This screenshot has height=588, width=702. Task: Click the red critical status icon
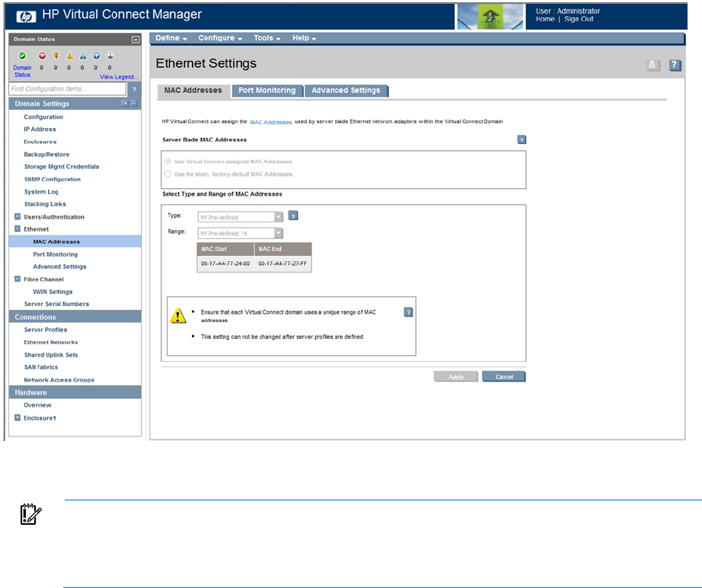click(42, 56)
